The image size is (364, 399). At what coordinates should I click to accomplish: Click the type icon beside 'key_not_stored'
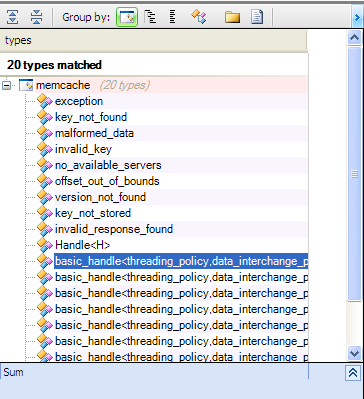45,213
